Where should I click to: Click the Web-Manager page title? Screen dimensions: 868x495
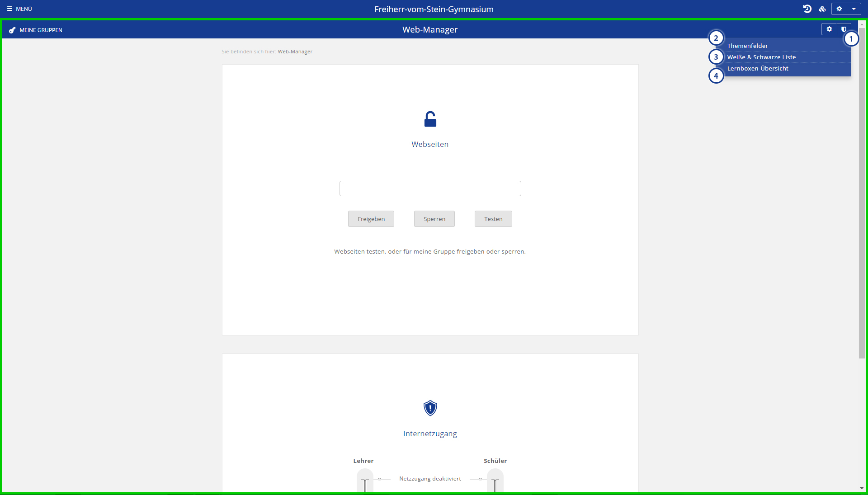[x=430, y=30]
